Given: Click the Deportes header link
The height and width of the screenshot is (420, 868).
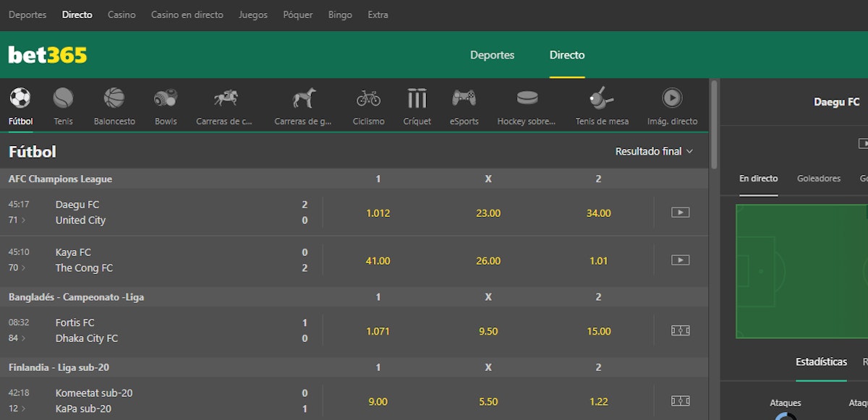Looking at the screenshot, I should (x=492, y=55).
